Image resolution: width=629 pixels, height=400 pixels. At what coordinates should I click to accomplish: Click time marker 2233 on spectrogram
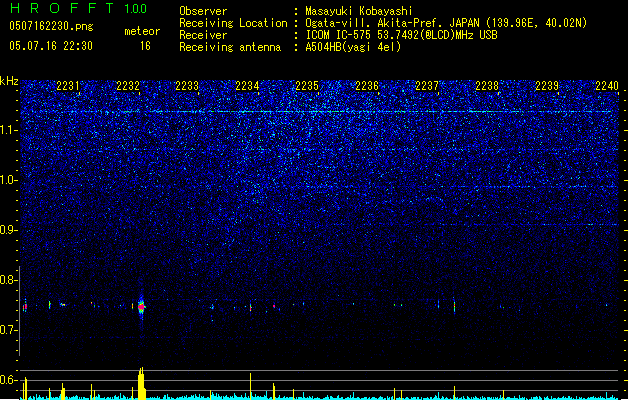tap(187, 86)
